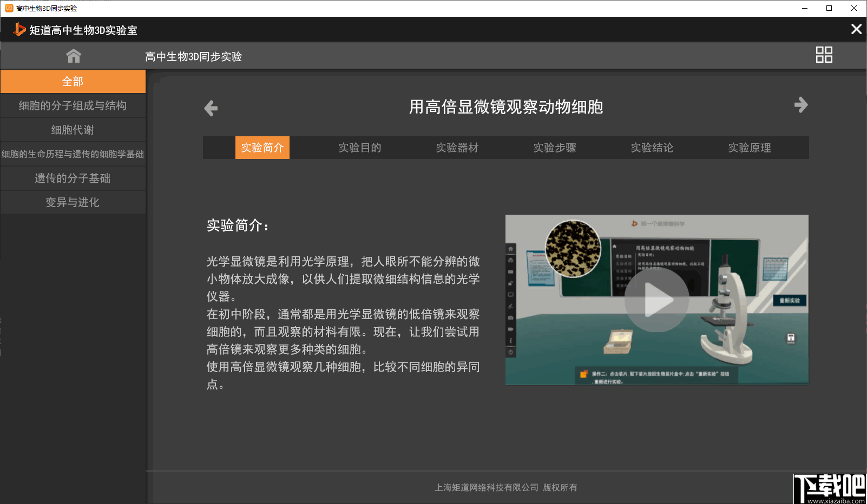Select the 全部 category
The image size is (867, 504).
tap(73, 82)
